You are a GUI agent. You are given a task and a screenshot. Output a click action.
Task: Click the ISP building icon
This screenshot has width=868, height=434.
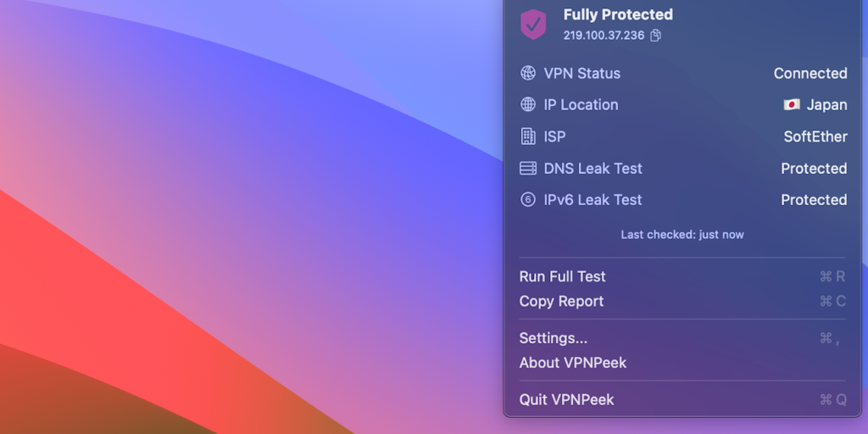[x=528, y=136]
